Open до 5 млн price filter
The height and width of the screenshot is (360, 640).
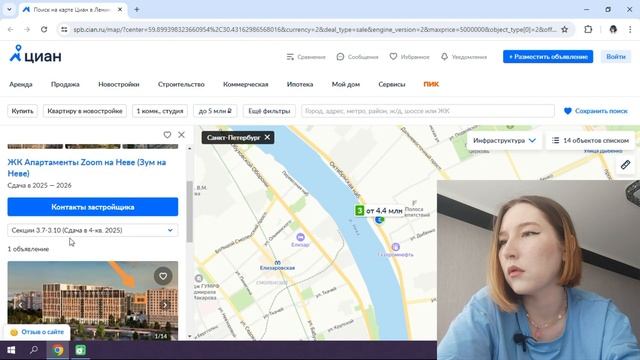(x=215, y=111)
